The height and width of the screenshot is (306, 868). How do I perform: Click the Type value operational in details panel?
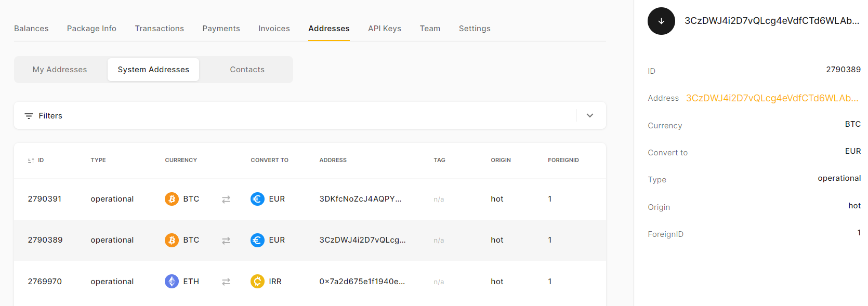point(839,178)
